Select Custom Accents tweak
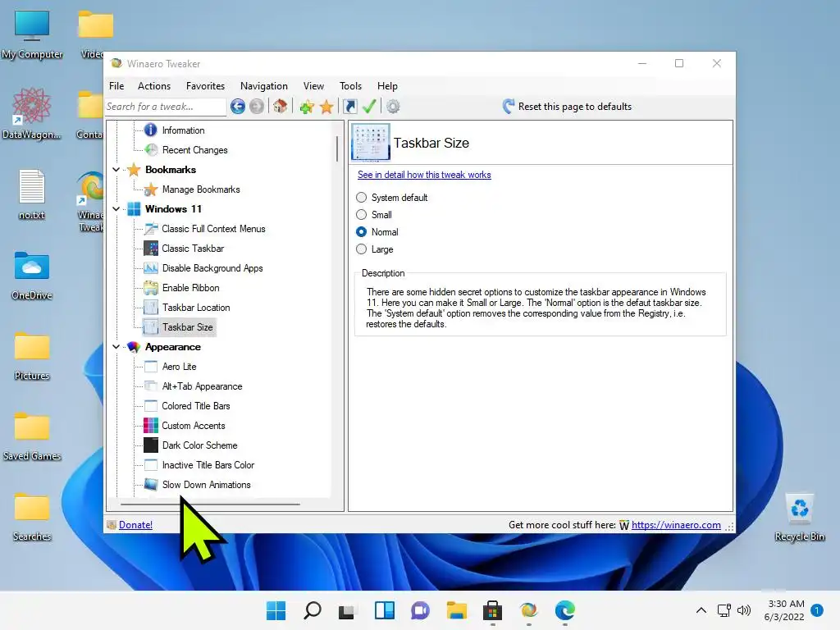Screen dimensions: 840x630 194,426
